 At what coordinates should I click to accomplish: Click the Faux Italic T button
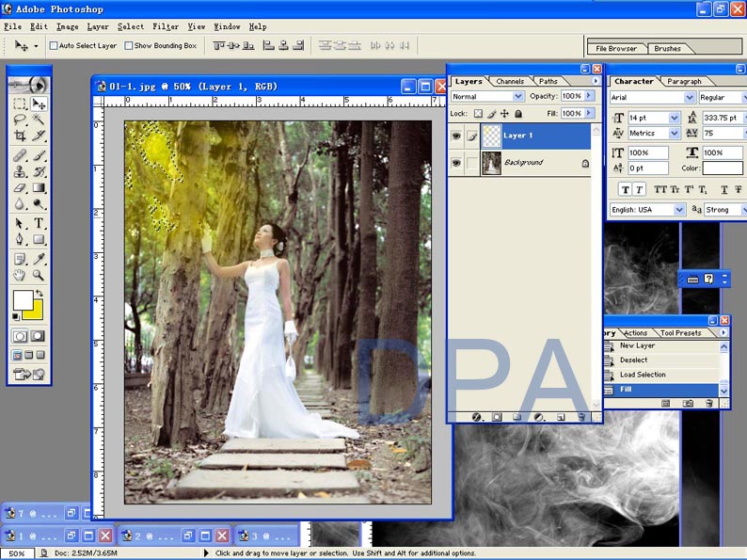[x=639, y=190]
